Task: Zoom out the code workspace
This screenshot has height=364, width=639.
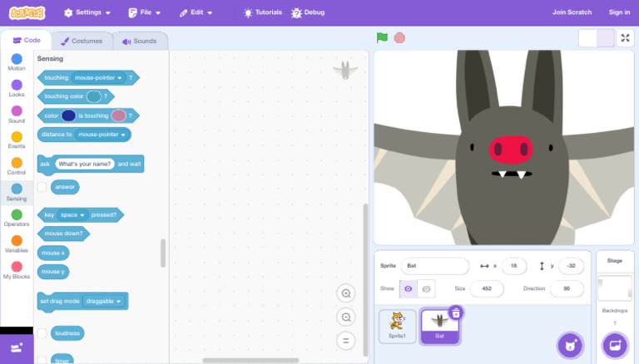Action: (346, 317)
